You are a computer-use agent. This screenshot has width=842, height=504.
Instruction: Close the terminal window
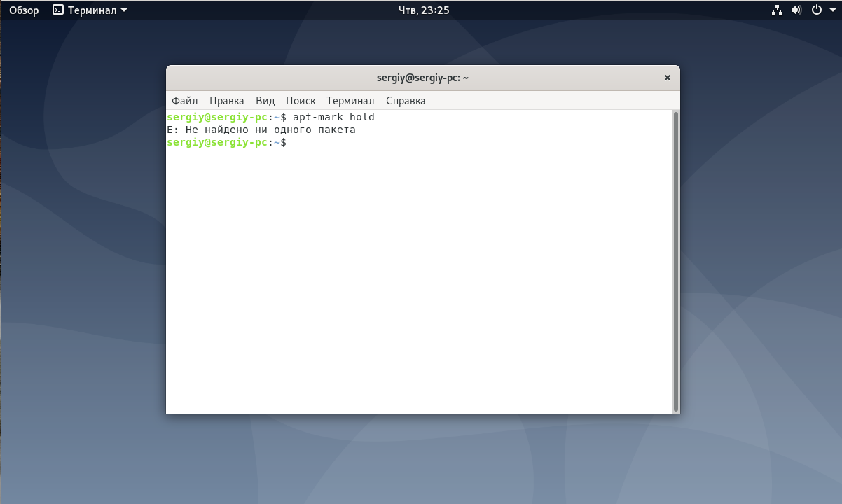pyautogui.click(x=667, y=78)
